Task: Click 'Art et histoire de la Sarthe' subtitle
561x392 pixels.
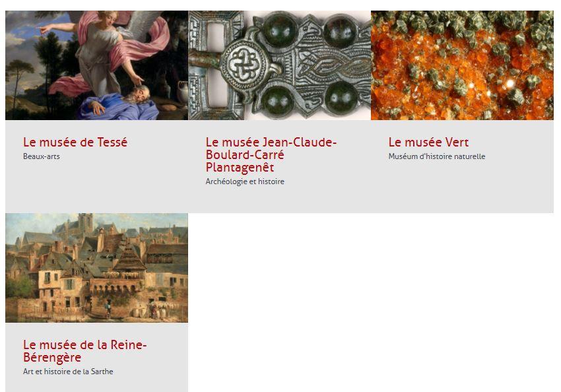Action: pos(68,372)
